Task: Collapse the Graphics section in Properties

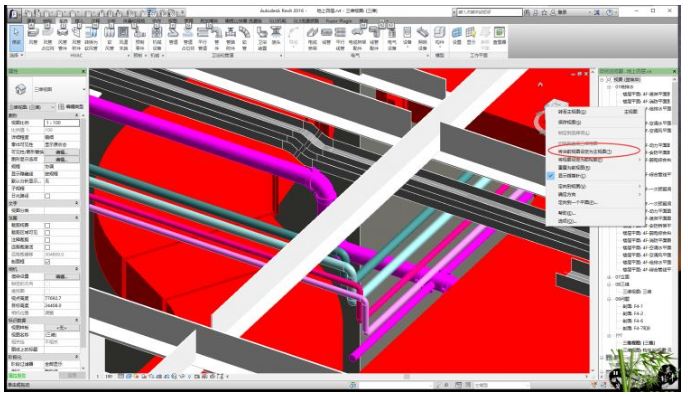Action: pyautogui.click(x=77, y=115)
